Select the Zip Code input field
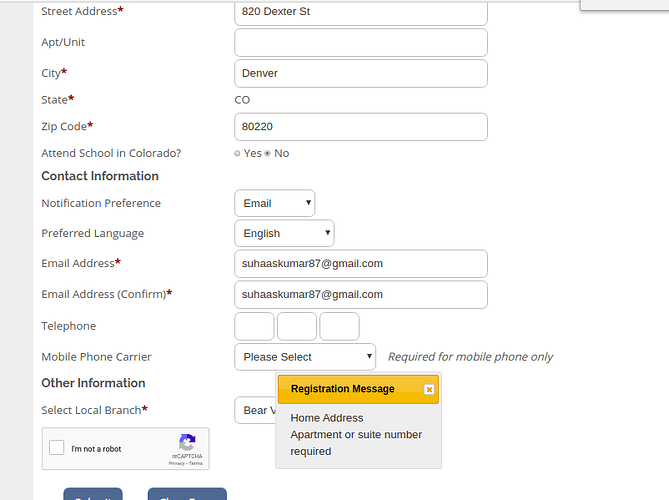This screenshot has height=500, width=669. click(x=360, y=127)
